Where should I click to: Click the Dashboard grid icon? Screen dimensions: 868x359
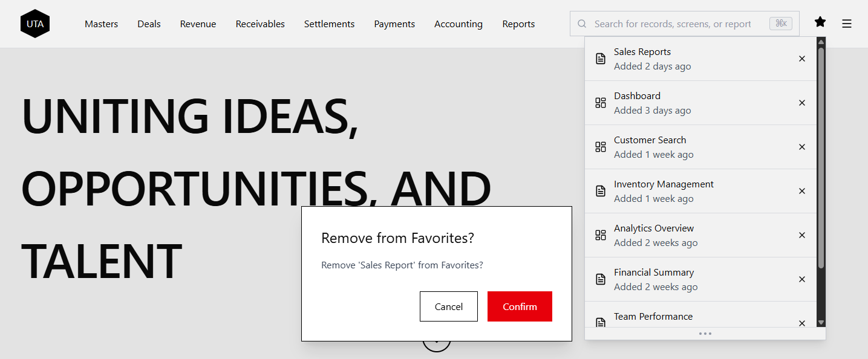600,102
